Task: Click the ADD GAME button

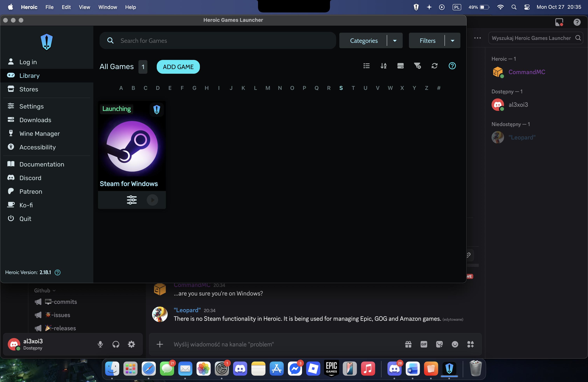Action: tap(178, 67)
